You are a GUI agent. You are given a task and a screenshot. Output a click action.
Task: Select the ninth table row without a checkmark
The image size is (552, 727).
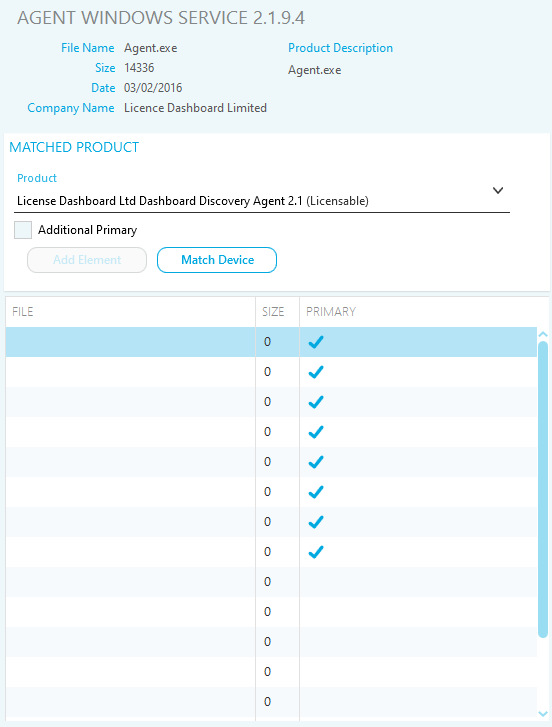point(271,582)
